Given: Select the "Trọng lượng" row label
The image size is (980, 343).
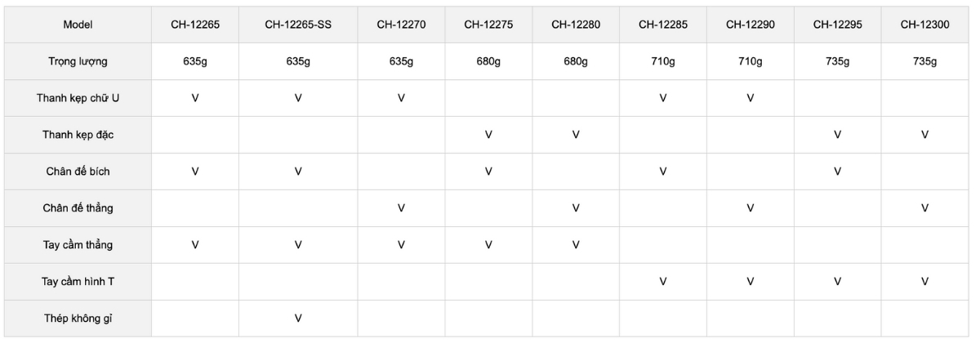Looking at the screenshot, I should (x=78, y=61).
